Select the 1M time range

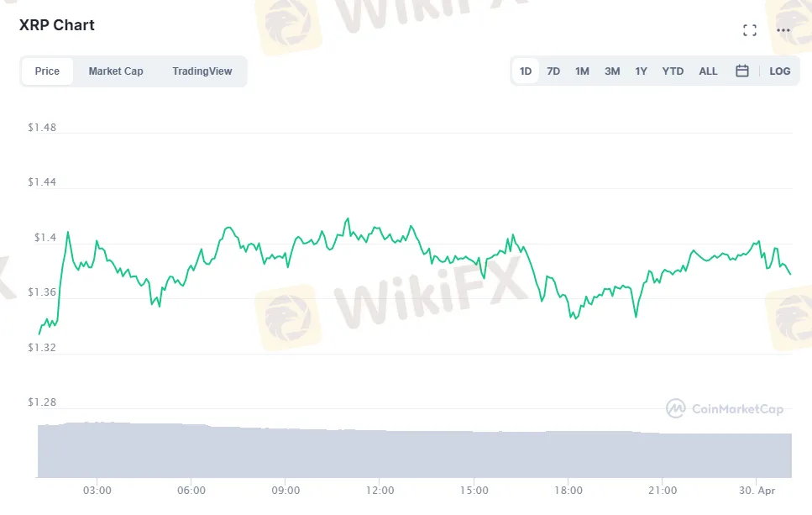(x=582, y=71)
